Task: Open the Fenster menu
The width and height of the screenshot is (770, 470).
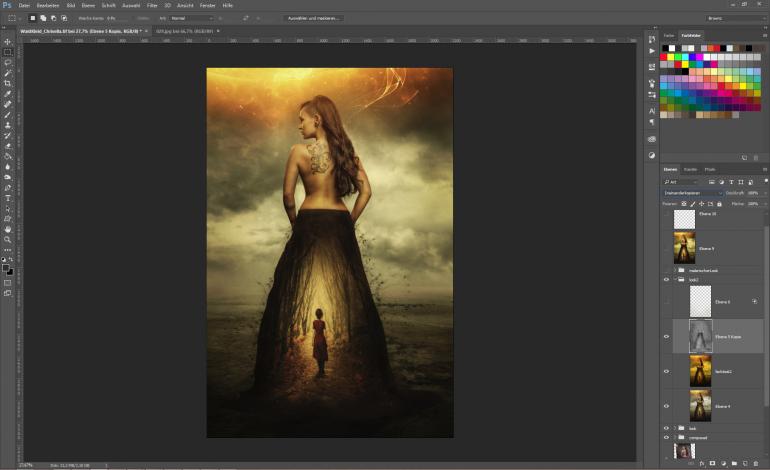Action: (208, 5)
